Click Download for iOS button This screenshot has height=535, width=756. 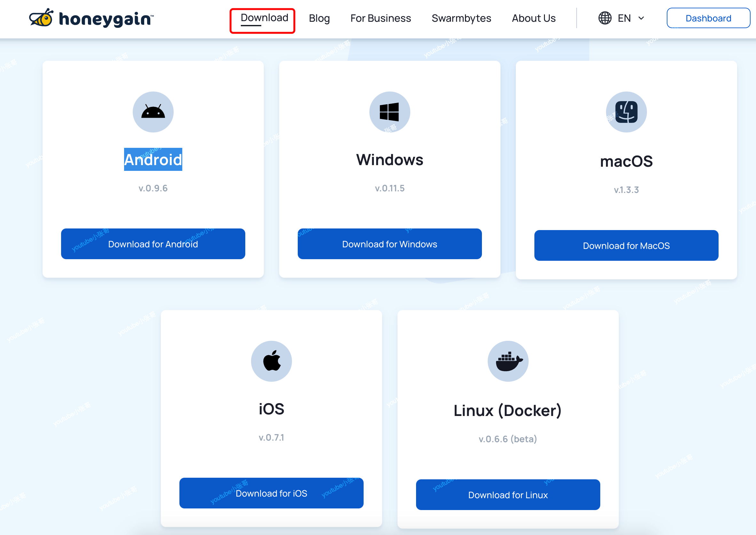coord(271,493)
